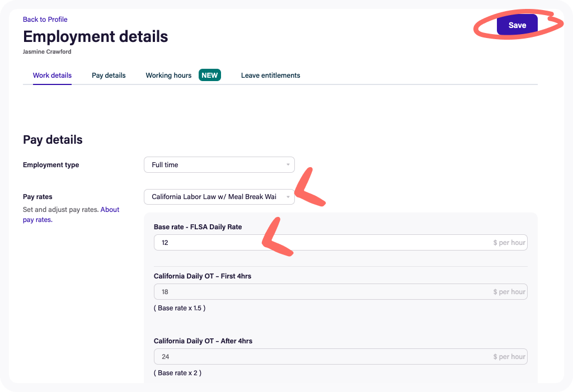The image size is (573, 392).
Task: Click the ( Base rate x 2 ) note
Action: [x=177, y=373]
